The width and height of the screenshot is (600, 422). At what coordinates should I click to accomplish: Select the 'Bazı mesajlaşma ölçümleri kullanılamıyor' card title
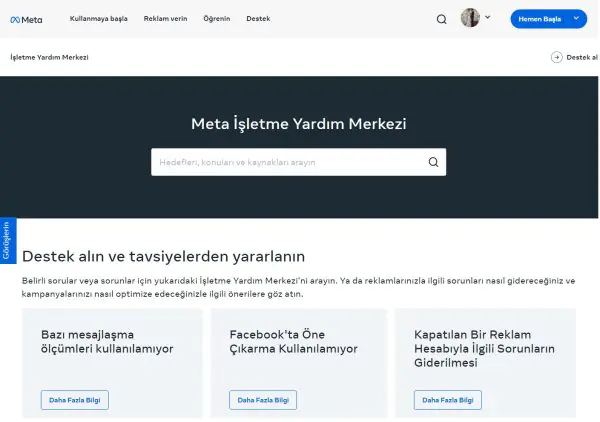click(107, 342)
